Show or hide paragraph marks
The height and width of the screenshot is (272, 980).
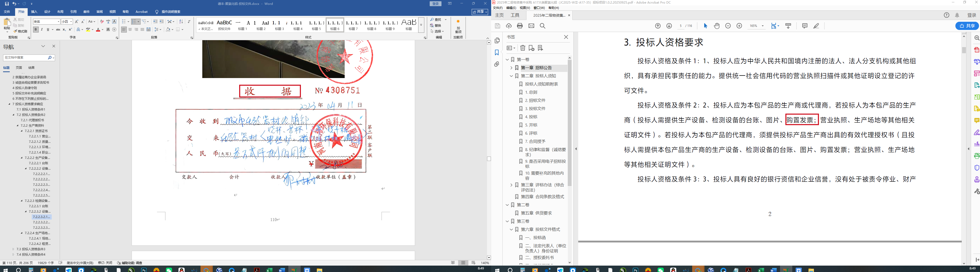click(x=189, y=22)
